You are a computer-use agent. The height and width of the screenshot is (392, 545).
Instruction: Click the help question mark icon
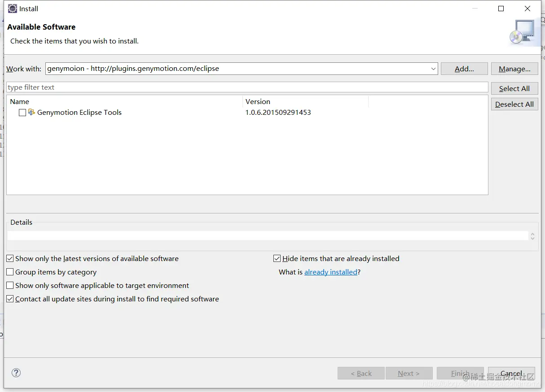point(16,373)
